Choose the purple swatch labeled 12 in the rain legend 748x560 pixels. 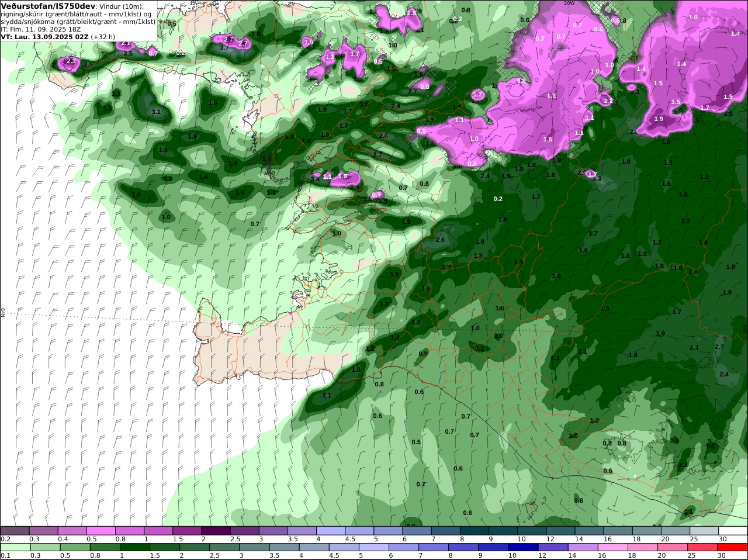pyautogui.click(x=553, y=547)
